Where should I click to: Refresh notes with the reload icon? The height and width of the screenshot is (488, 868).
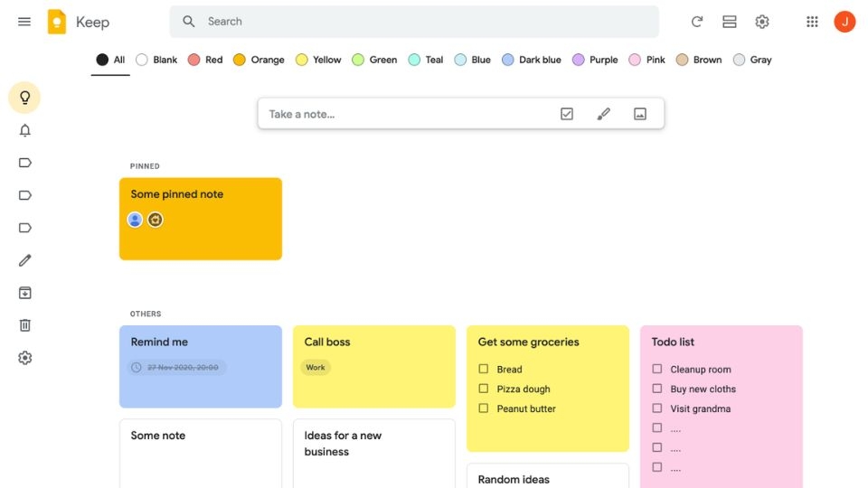click(697, 22)
